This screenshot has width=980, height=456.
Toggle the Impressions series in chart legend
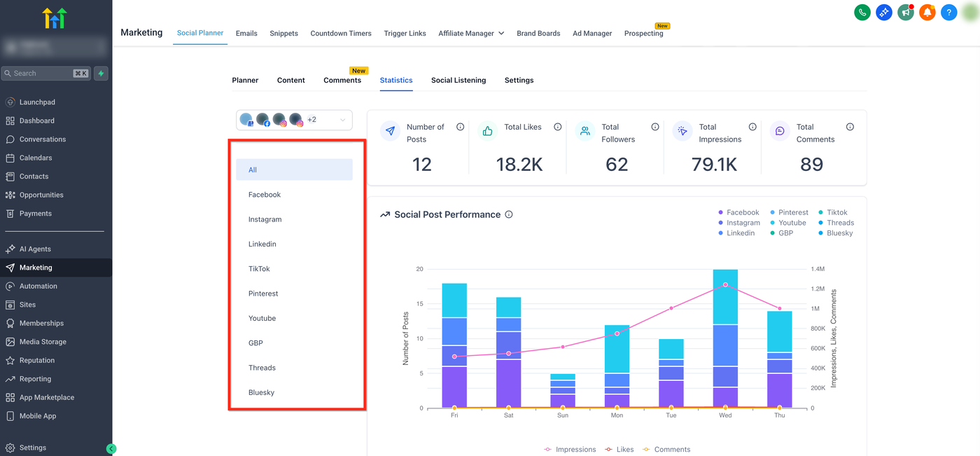570,450
